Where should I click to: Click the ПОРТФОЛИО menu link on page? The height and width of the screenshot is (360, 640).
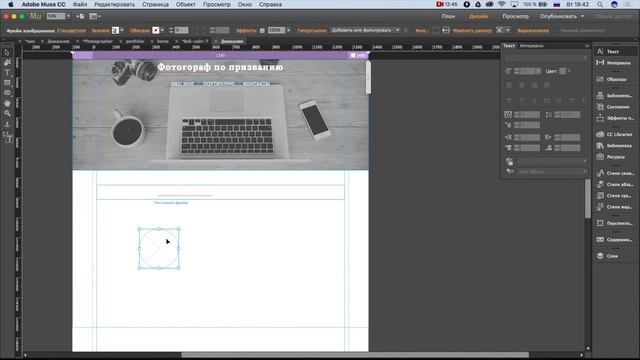219,83
